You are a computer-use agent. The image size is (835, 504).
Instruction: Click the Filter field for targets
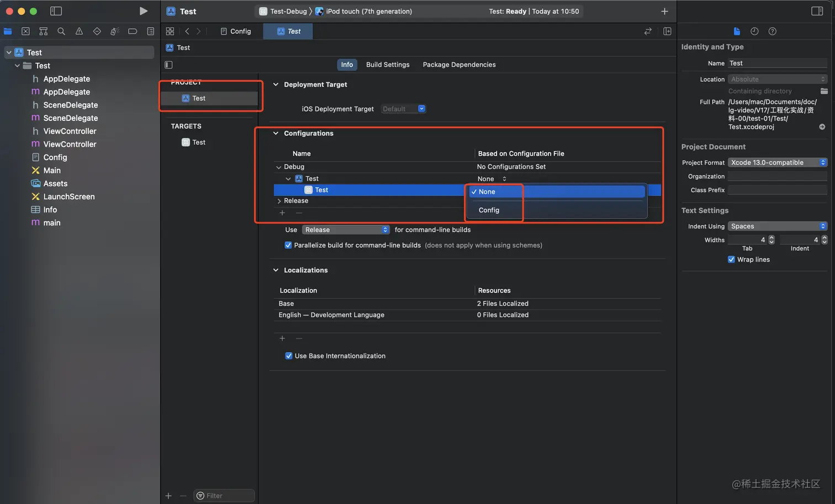pos(224,496)
